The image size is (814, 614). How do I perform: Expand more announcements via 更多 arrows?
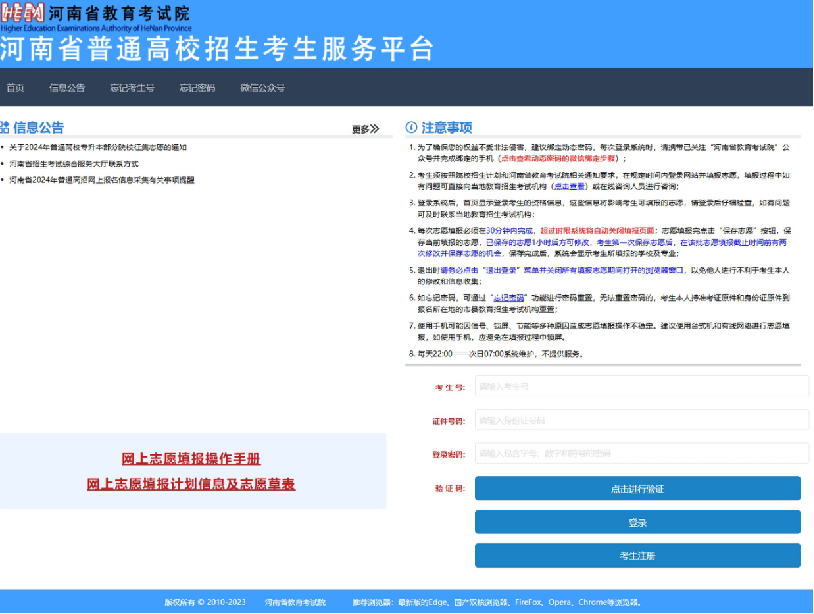click(x=365, y=129)
